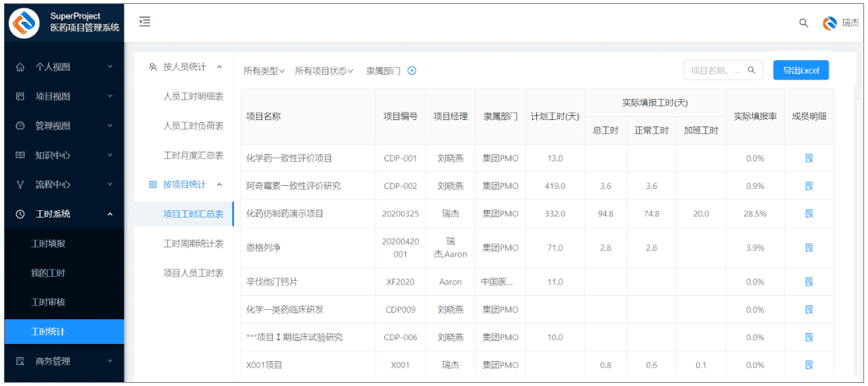Click the 项目视图 sidebar icon

pos(20,96)
